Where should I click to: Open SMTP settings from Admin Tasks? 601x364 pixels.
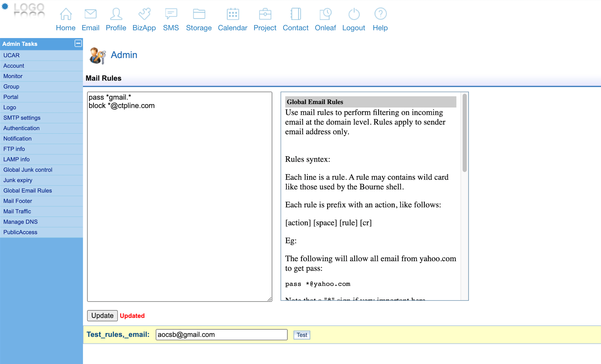(22, 118)
